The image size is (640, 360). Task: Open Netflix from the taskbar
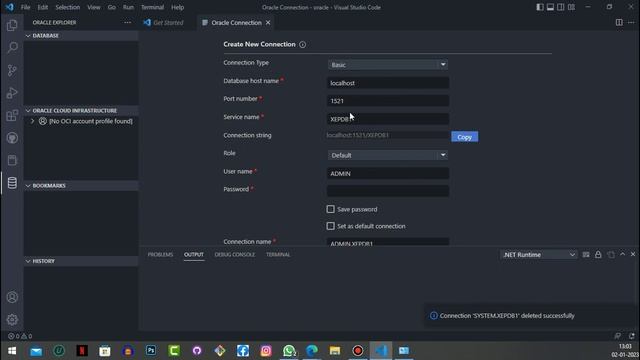[82, 351]
